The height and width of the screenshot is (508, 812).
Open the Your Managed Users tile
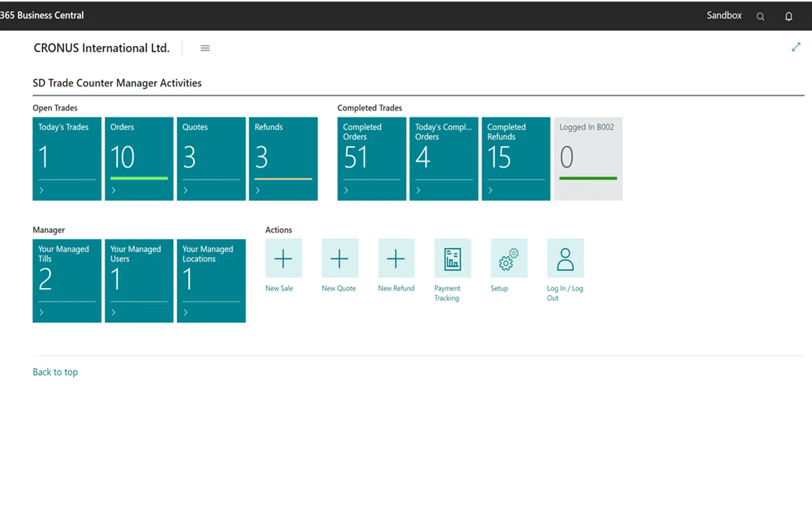(139, 280)
